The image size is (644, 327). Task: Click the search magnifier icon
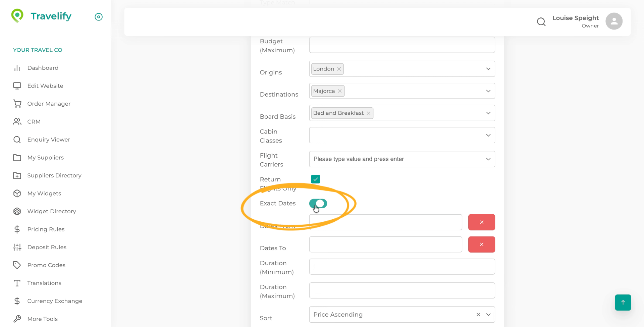541,21
